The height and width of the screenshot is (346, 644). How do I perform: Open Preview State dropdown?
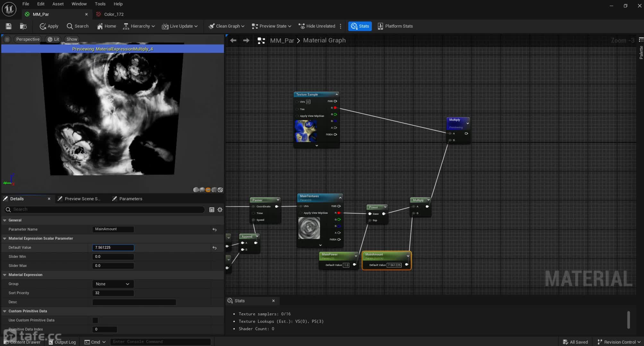[271, 26]
